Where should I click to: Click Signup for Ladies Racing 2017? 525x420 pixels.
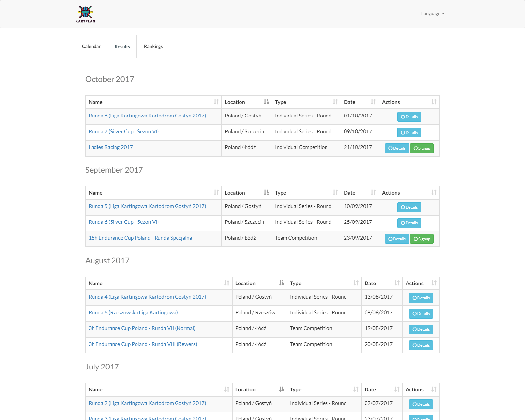click(x=422, y=148)
